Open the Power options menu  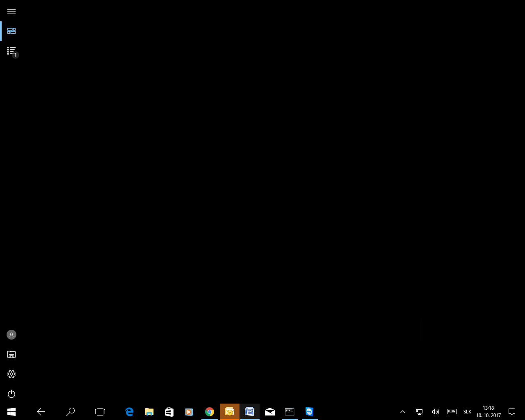pyautogui.click(x=11, y=394)
